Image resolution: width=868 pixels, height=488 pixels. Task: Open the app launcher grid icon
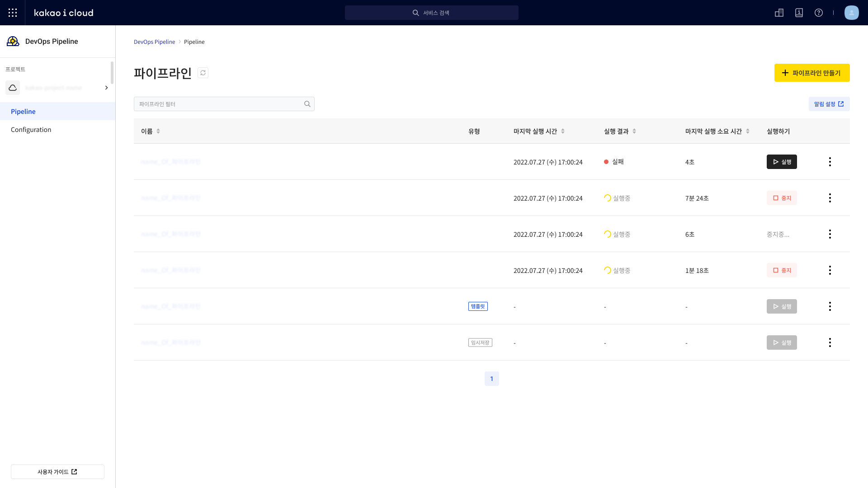coord(13,13)
